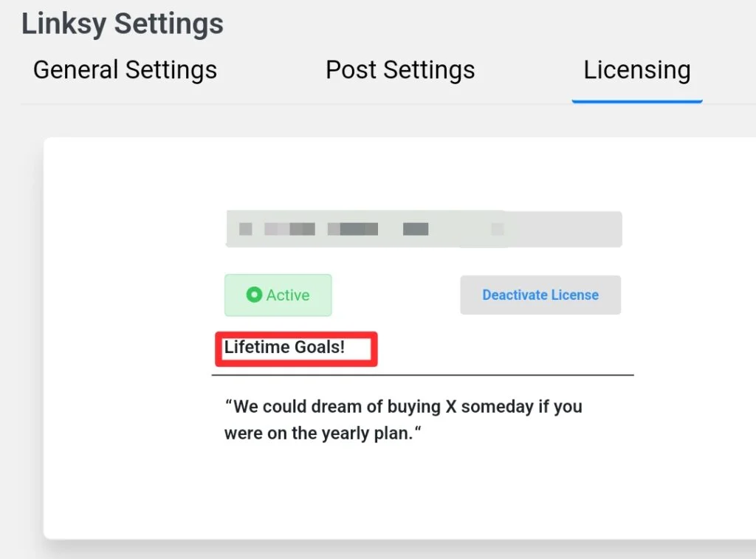
Task: Switch to the General Settings tab
Action: pos(125,70)
